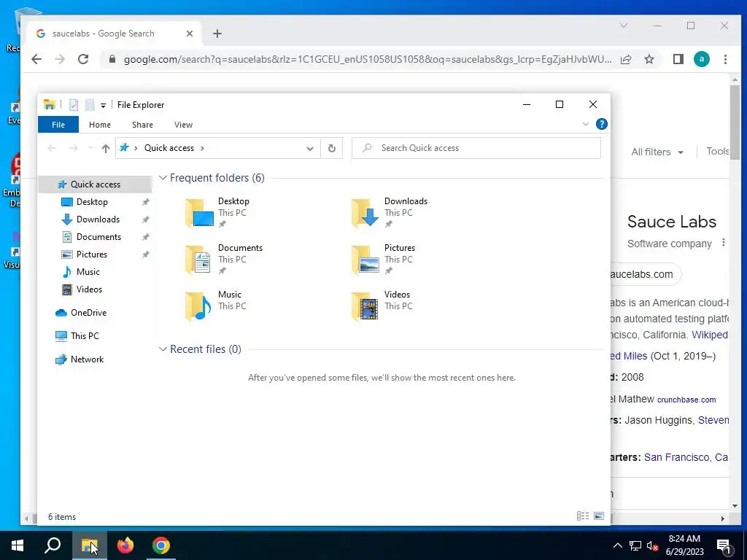Image resolution: width=747 pixels, height=560 pixels.
Task: Select Desktop in the navigation pane
Action: pos(92,202)
